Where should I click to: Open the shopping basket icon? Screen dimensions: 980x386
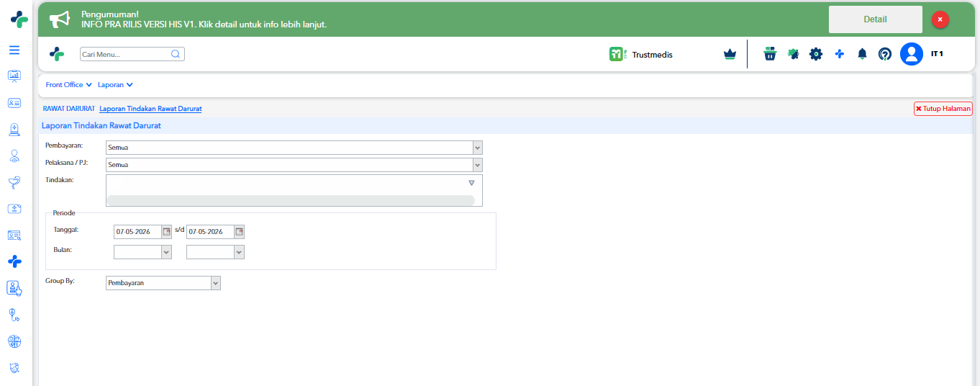pyautogui.click(x=770, y=54)
